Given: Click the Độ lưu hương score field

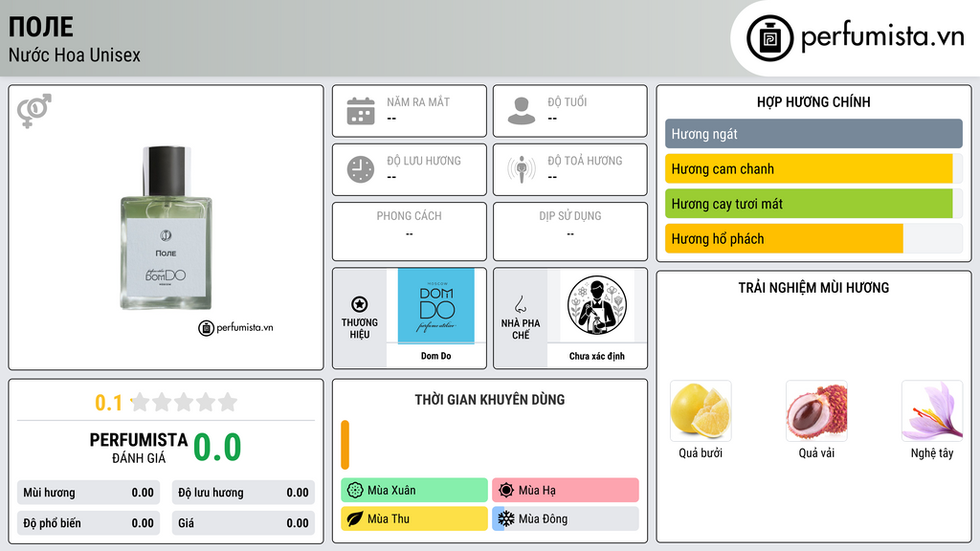Looking at the screenshot, I should 243,493.
